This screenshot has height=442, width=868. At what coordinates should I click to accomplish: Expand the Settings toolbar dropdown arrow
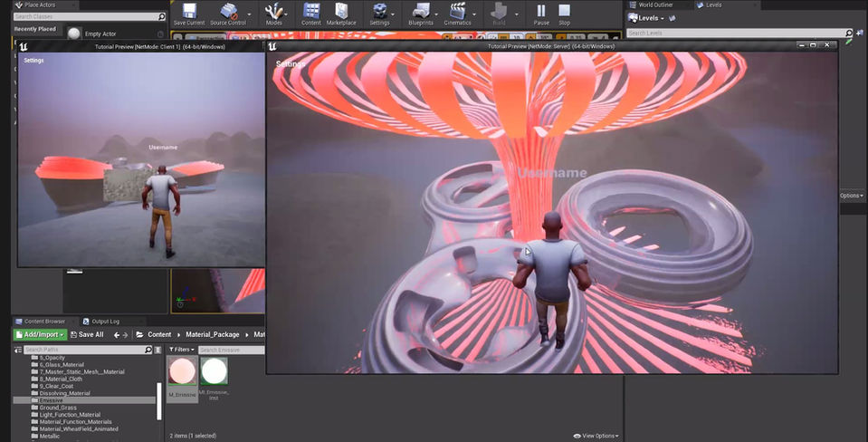[394, 14]
